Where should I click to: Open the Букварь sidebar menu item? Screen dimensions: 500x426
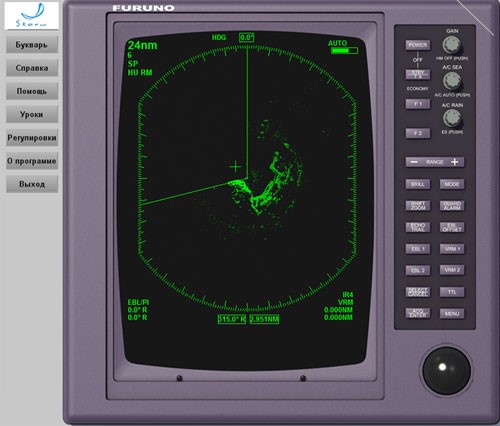(x=32, y=45)
